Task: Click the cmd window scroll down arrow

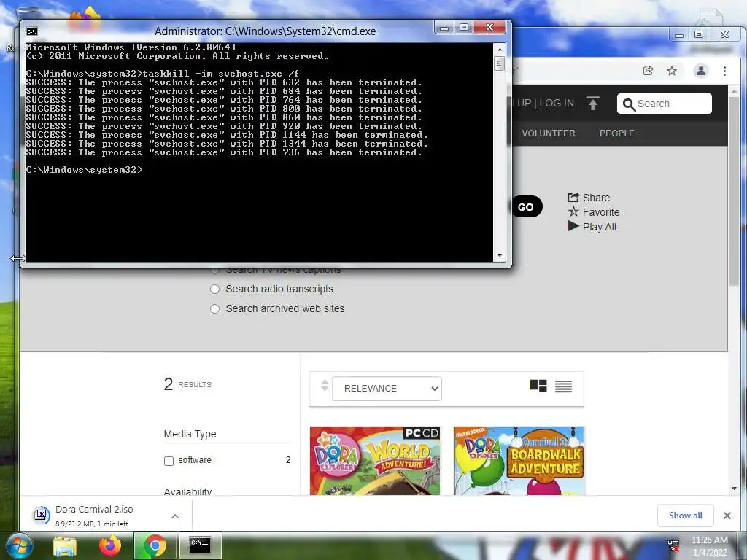Action: (x=499, y=256)
